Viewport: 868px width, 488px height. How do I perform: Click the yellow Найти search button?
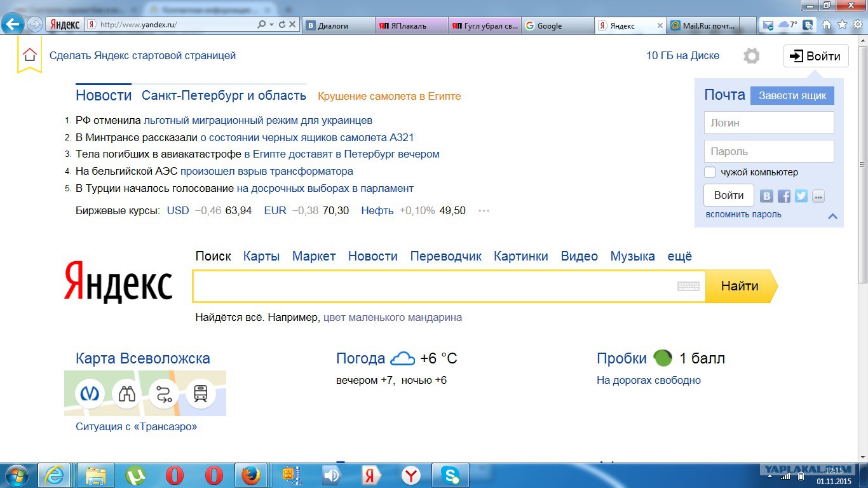click(x=741, y=286)
